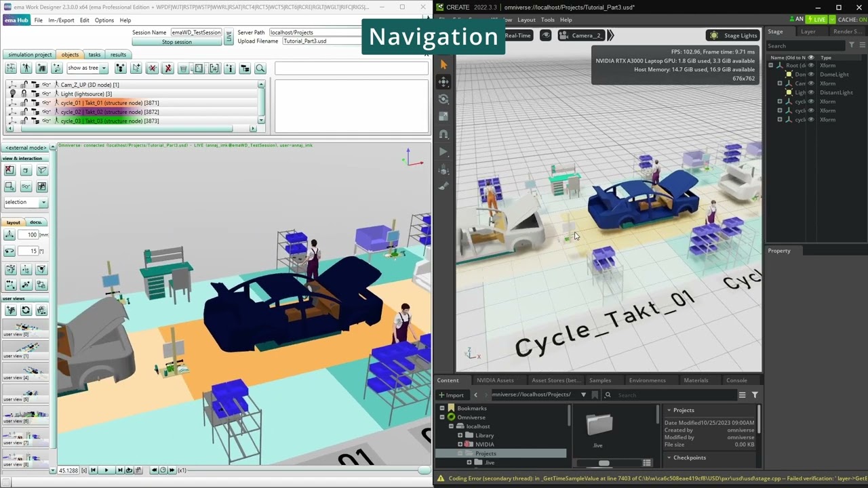Switch to the Layer tab
868x488 pixels.
tap(808, 32)
